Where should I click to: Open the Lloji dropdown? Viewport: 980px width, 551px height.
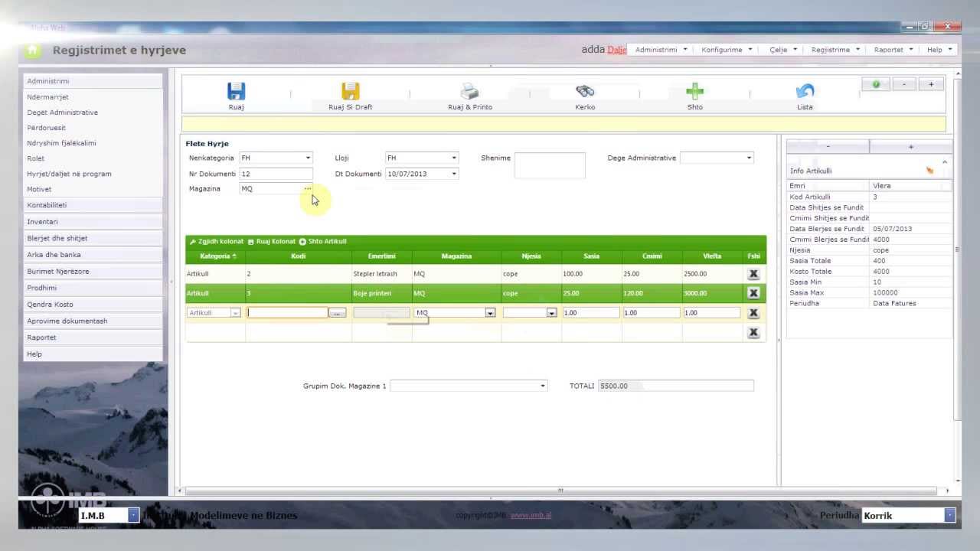(454, 158)
